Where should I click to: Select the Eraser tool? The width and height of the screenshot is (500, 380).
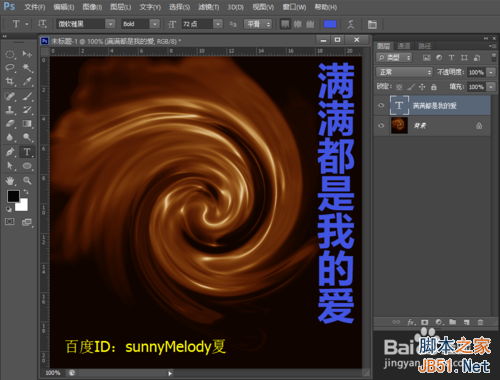[10, 124]
